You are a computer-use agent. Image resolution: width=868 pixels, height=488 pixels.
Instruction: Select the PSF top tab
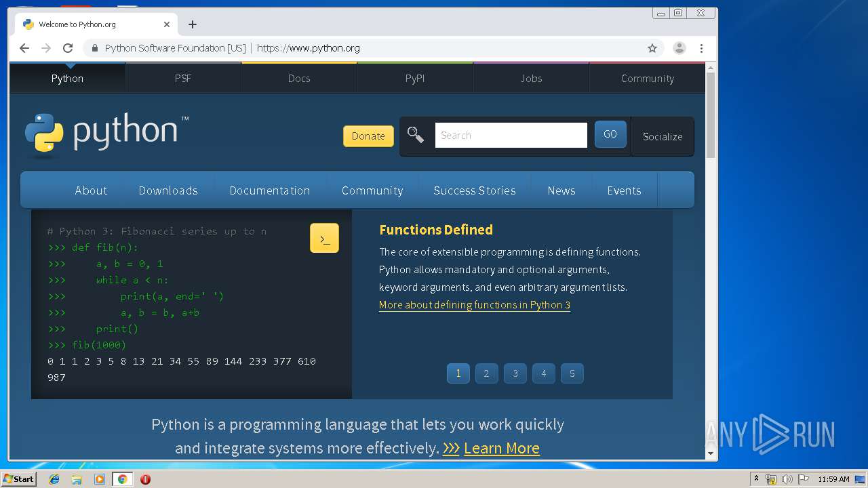click(183, 78)
